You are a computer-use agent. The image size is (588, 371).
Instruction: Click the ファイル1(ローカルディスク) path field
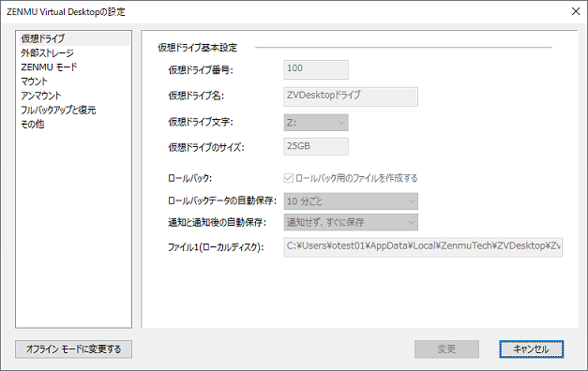pyautogui.click(x=423, y=247)
